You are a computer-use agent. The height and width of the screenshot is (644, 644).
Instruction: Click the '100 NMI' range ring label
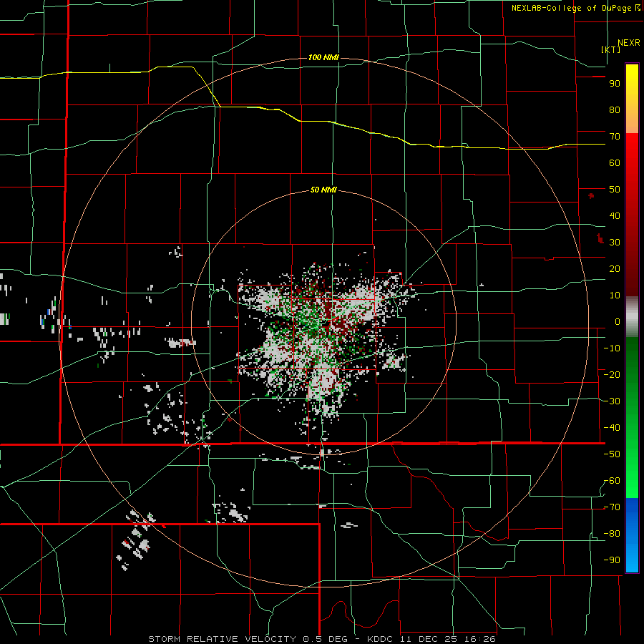click(x=323, y=57)
